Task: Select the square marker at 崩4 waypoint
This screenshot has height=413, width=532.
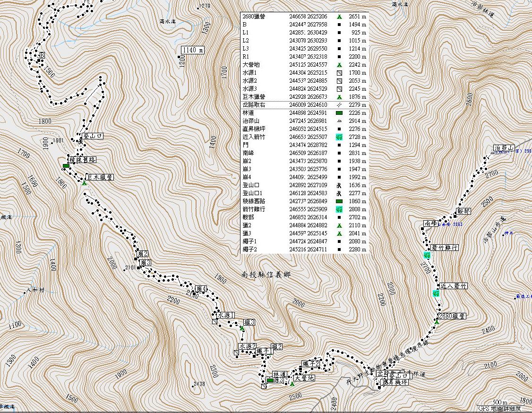Action: click(x=194, y=294)
